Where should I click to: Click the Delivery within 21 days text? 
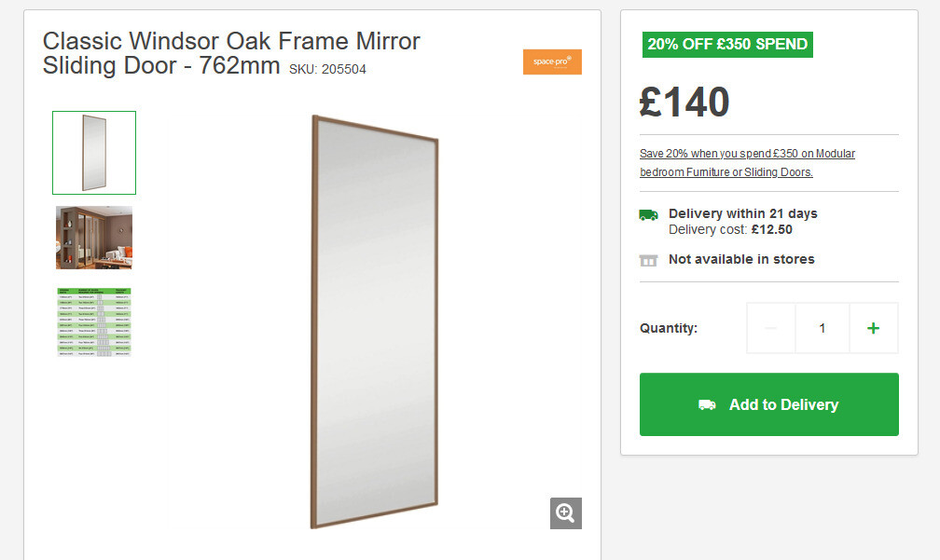pyautogui.click(x=742, y=213)
